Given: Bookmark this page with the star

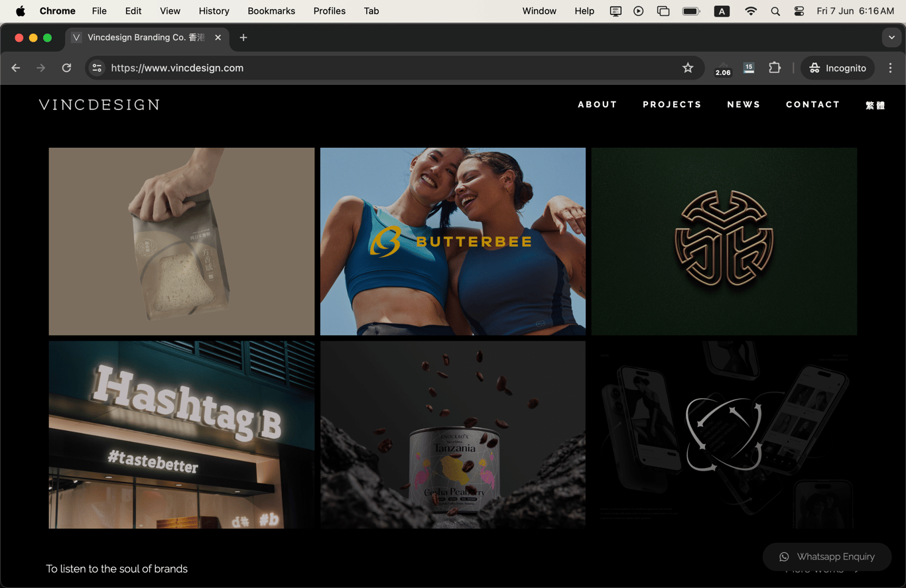Looking at the screenshot, I should pyautogui.click(x=688, y=68).
